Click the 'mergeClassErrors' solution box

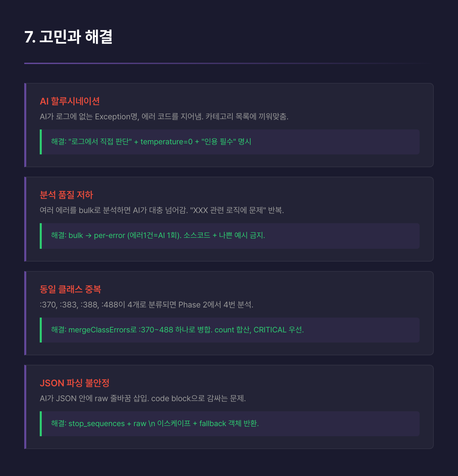coord(230,330)
